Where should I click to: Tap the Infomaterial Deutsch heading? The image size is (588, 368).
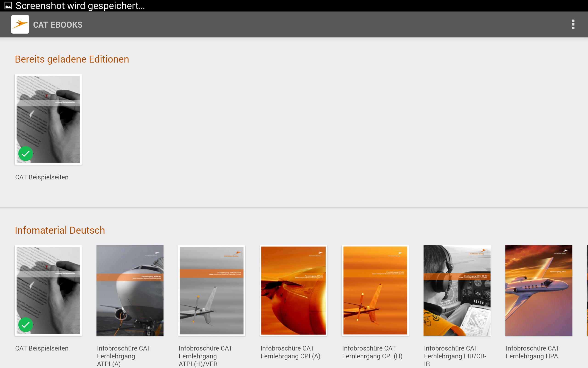(60, 230)
